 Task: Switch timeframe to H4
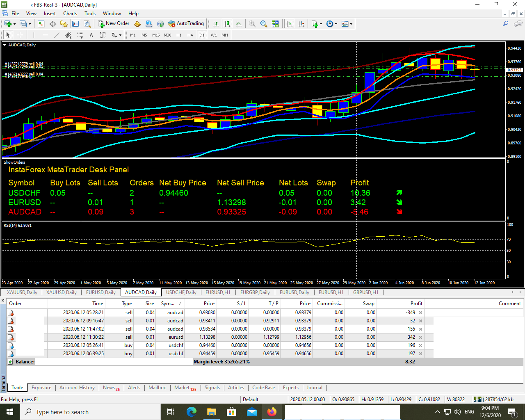click(x=190, y=35)
